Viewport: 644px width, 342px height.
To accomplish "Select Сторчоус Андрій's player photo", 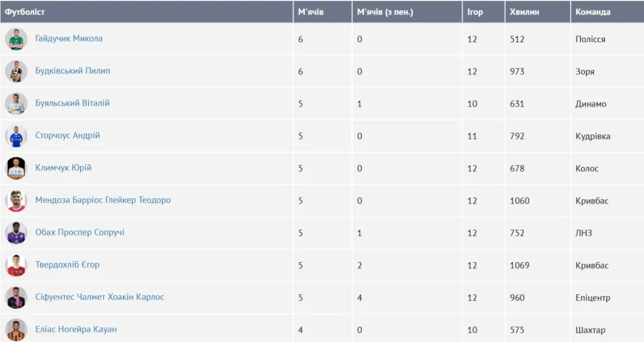I will click(x=16, y=136).
